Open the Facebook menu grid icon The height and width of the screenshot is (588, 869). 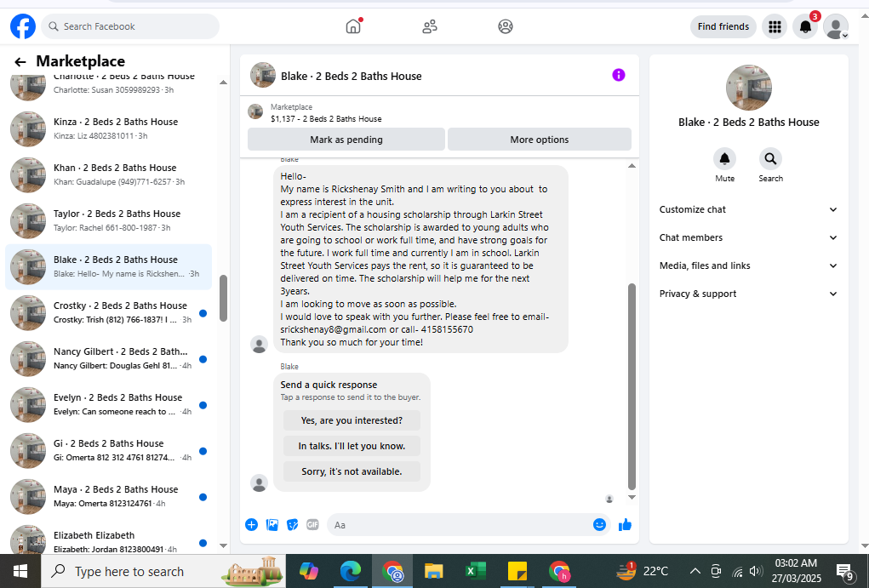pyautogui.click(x=775, y=26)
